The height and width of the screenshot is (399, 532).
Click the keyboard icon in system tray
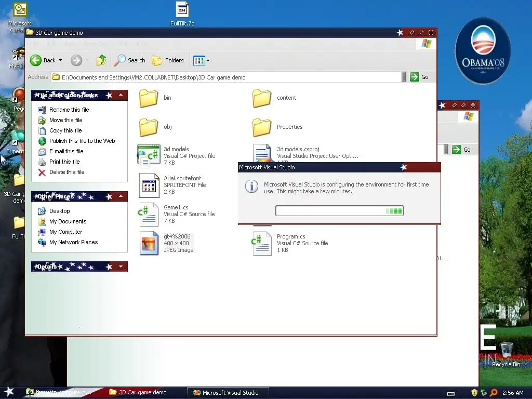coord(451,393)
